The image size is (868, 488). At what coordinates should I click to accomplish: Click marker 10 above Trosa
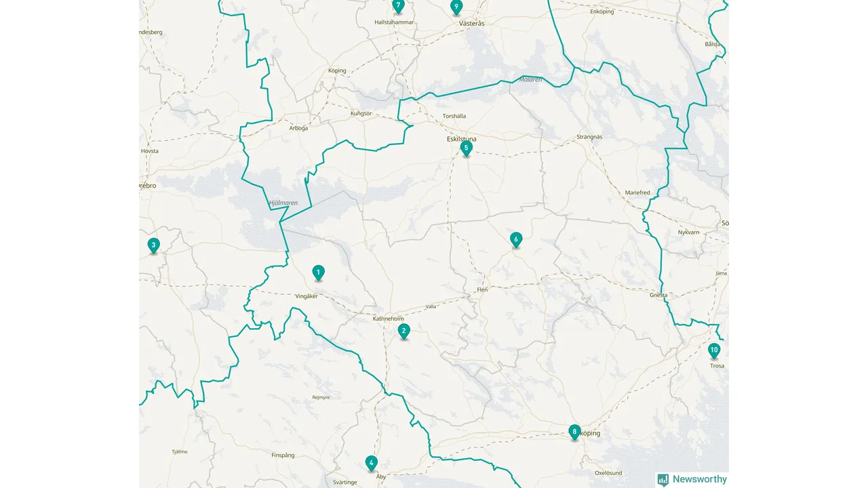pyautogui.click(x=713, y=350)
